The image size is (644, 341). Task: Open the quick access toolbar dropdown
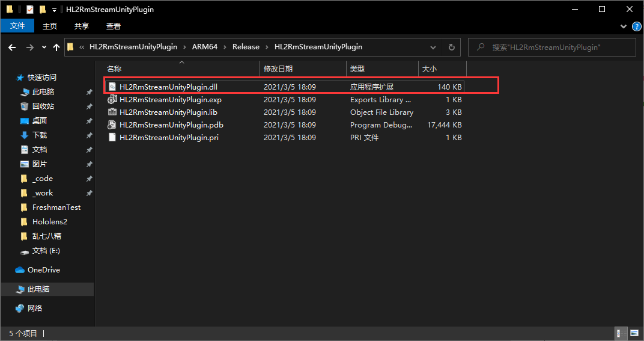[54, 10]
